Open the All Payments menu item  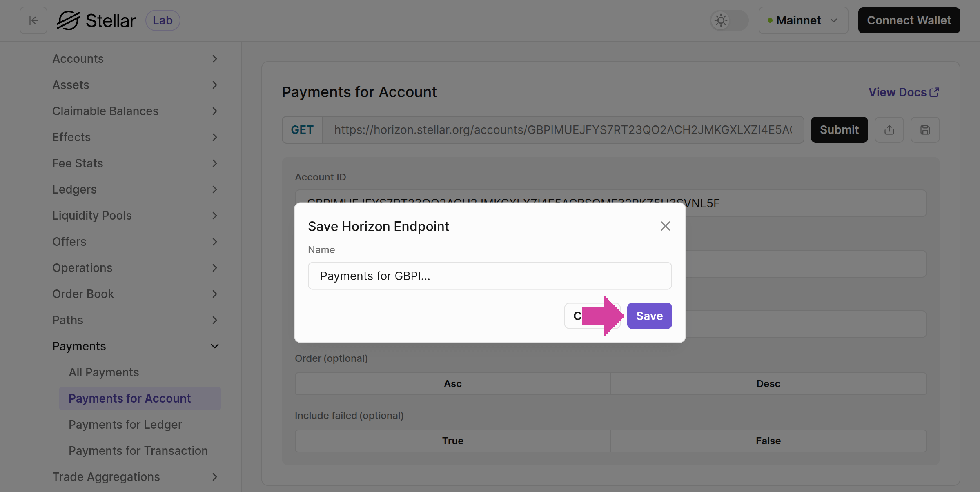point(104,372)
